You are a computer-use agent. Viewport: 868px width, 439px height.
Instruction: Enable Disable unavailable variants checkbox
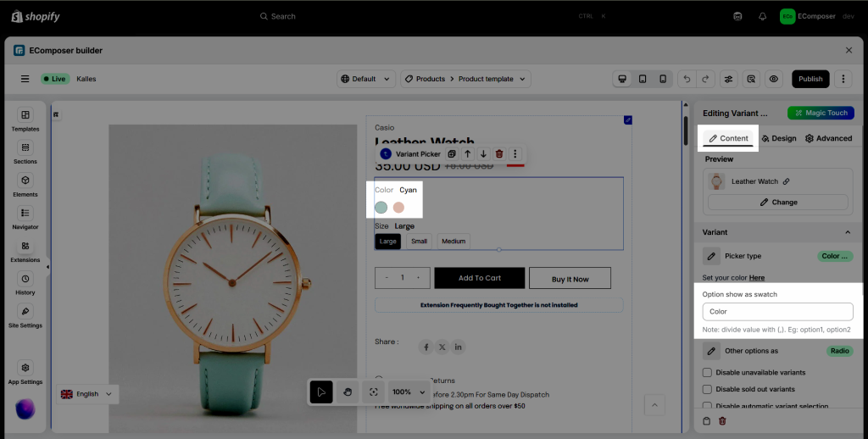click(x=708, y=373)
